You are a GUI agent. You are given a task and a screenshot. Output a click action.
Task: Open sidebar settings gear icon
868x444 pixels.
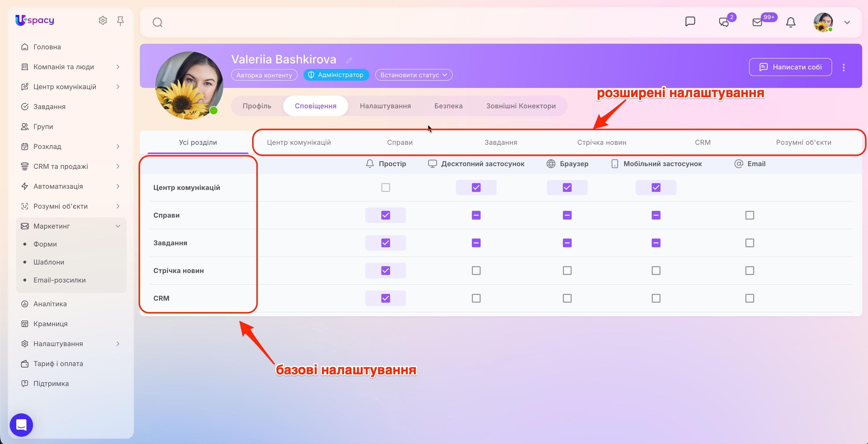pos(103,21)
